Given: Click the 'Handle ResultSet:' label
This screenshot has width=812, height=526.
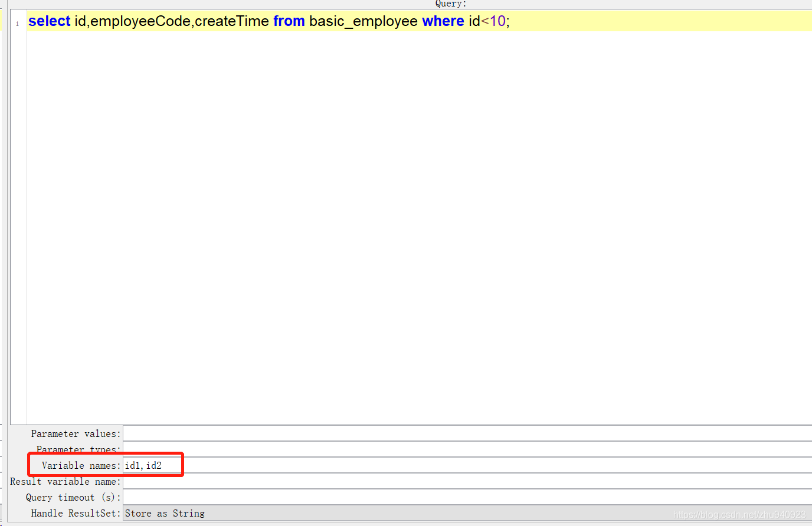Looking at the screenshot, I should tap(76, 513).
